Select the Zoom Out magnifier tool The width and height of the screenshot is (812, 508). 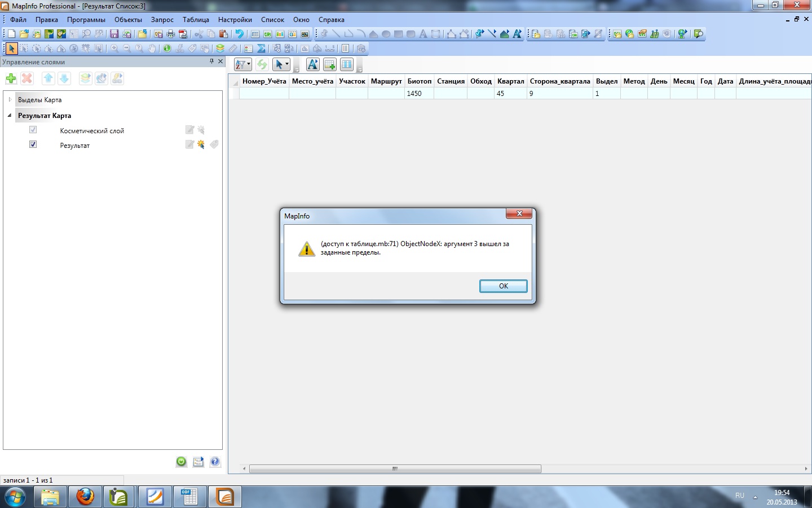(x=127, y=49)
